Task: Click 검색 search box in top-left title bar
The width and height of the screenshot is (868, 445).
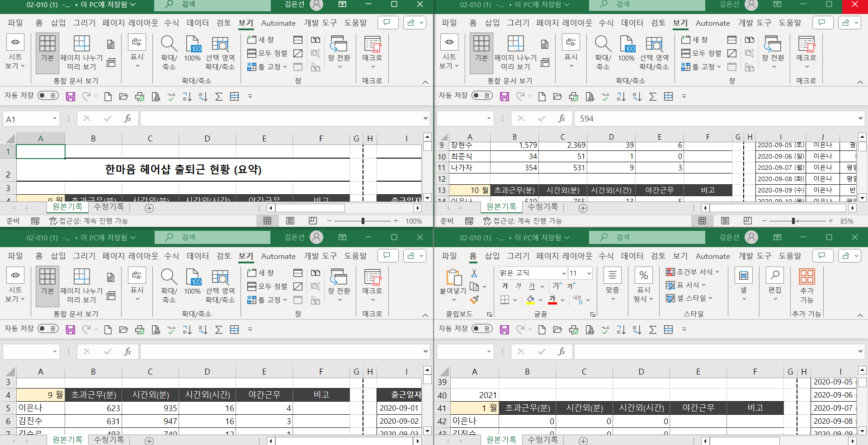Action: pos(212,5)
